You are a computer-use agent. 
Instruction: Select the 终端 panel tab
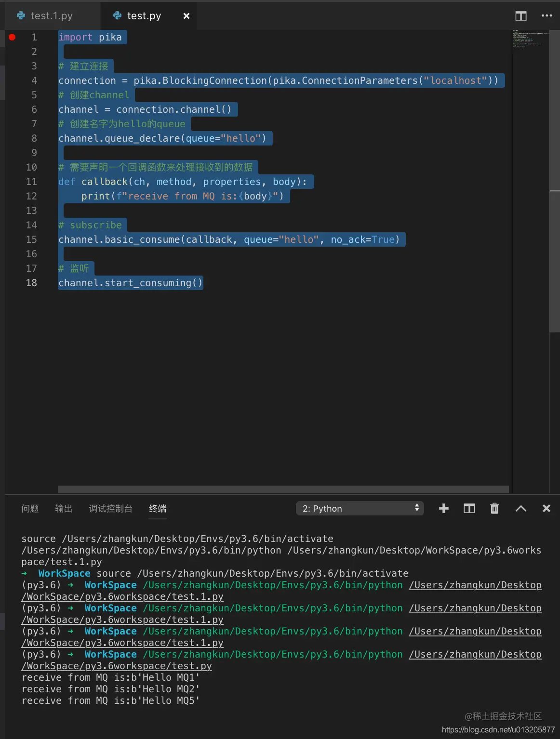point(158,509)
